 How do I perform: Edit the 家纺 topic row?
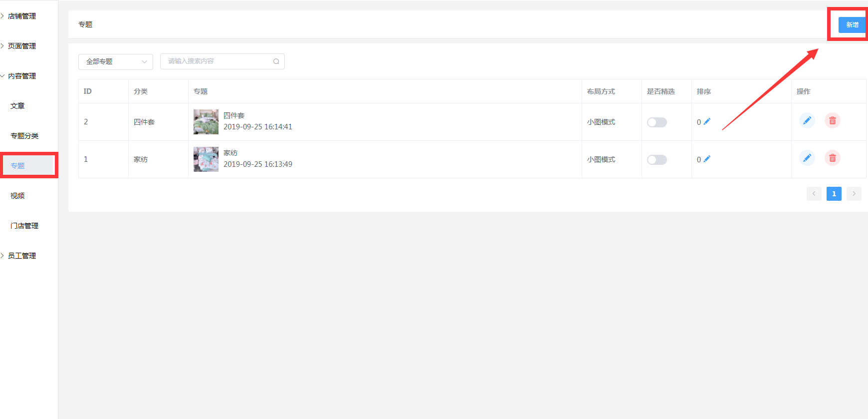(x=807, y=158)
